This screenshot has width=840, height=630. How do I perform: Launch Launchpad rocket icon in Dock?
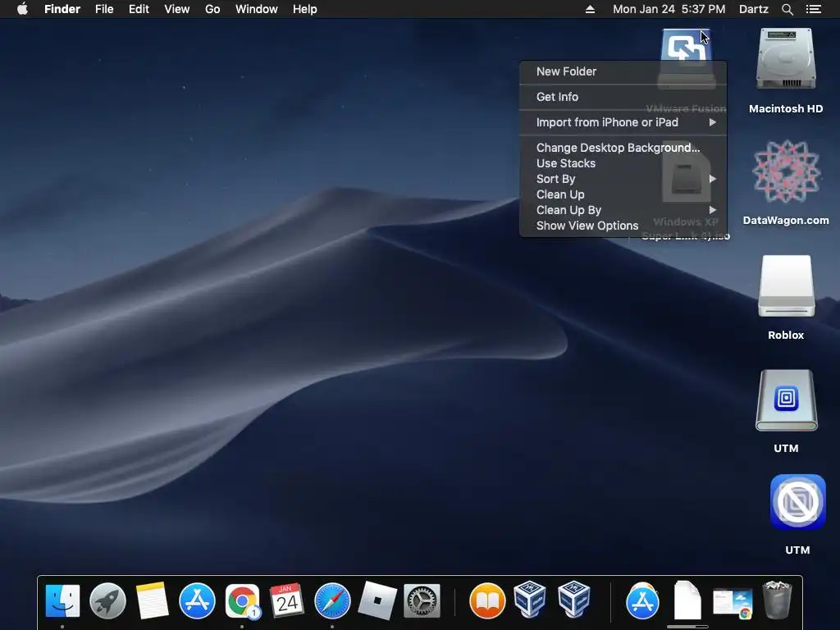[x=107, y=600]
